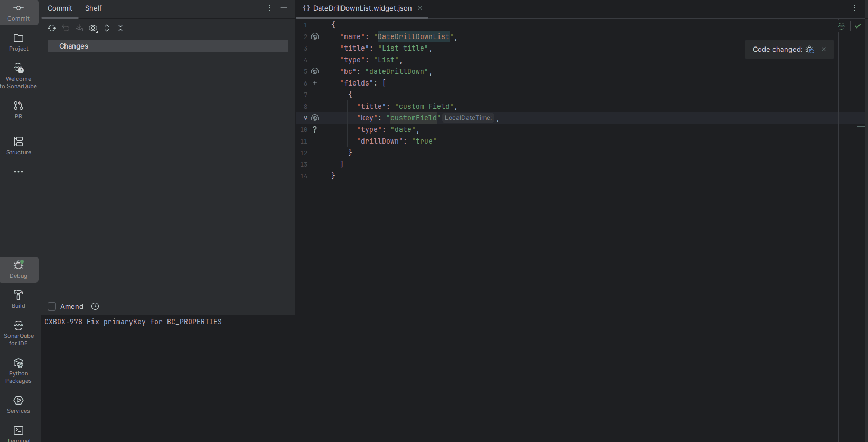The width and height of the screenshot is (868, 442).
Task: Open the Debug tool window
Action: click(x=18, y=269)
